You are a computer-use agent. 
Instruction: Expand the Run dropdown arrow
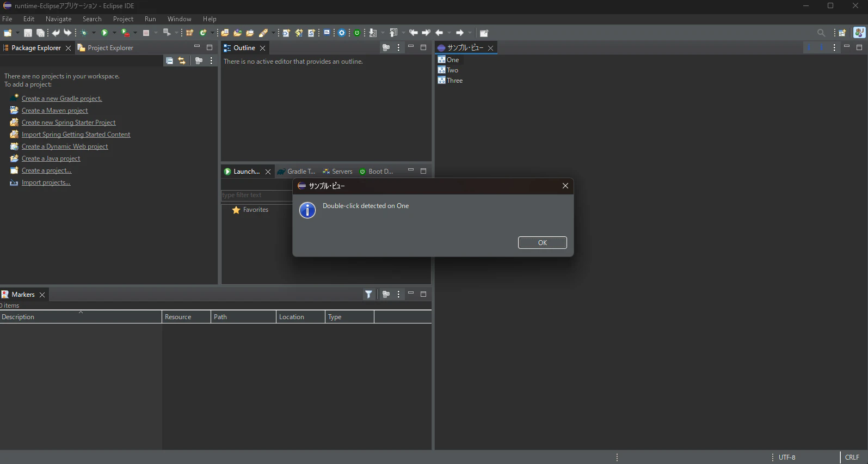click(x=114, y=33)
